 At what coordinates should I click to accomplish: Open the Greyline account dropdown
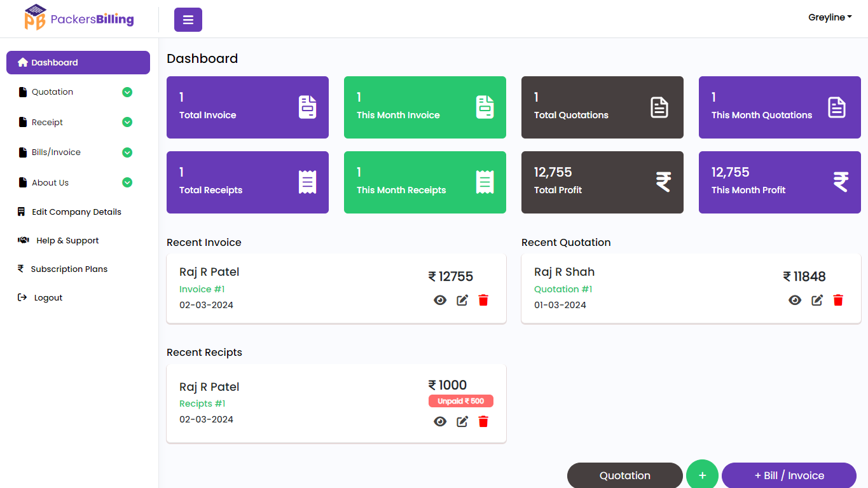(830, 18)
